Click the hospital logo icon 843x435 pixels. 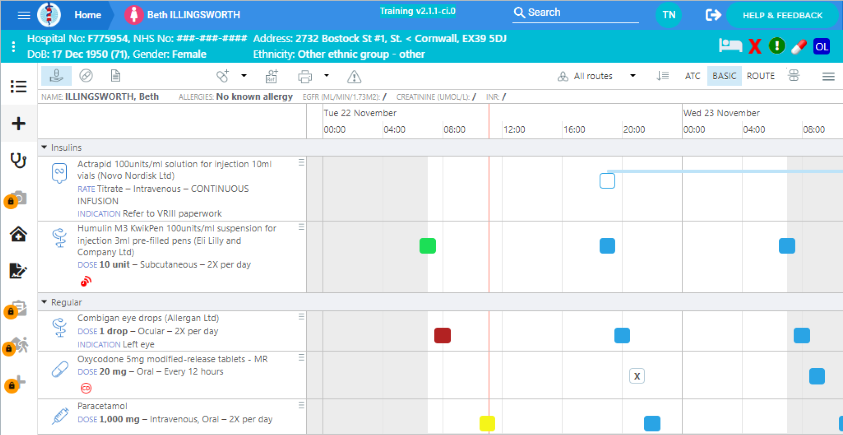tap(49, 15)
